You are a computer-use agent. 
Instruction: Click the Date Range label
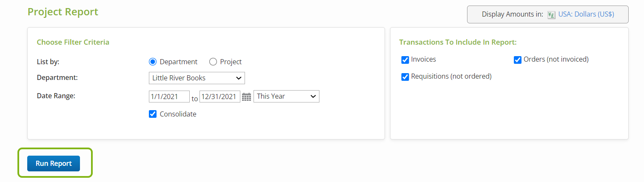(56, 96)
